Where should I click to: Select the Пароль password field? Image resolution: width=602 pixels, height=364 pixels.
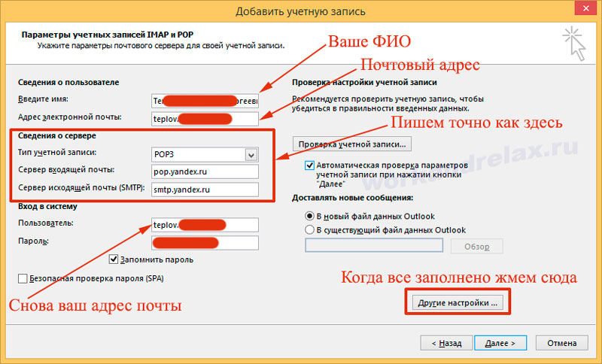(x=204, y=242)
